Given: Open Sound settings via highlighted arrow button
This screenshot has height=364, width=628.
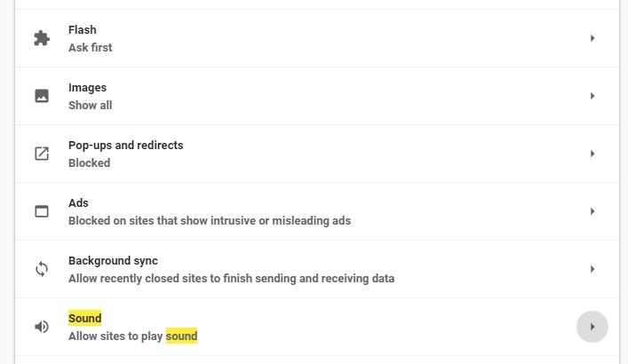Looking at the screenshot, I should 592,327.
